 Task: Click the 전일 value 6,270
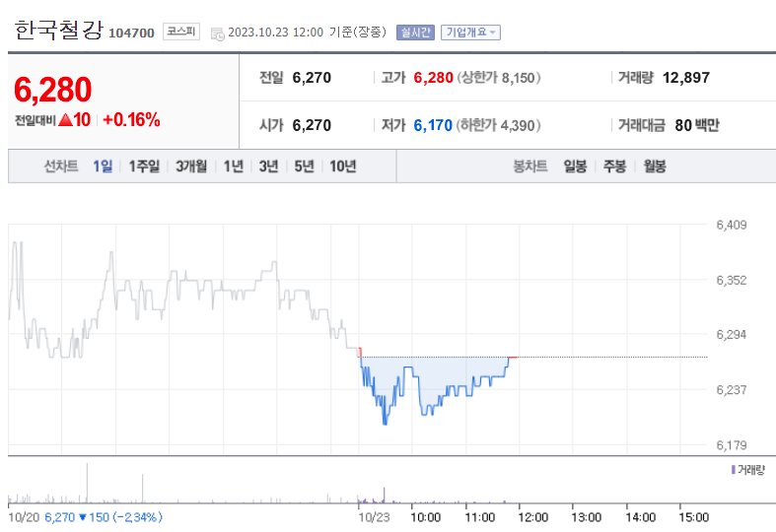coord(312,78)
